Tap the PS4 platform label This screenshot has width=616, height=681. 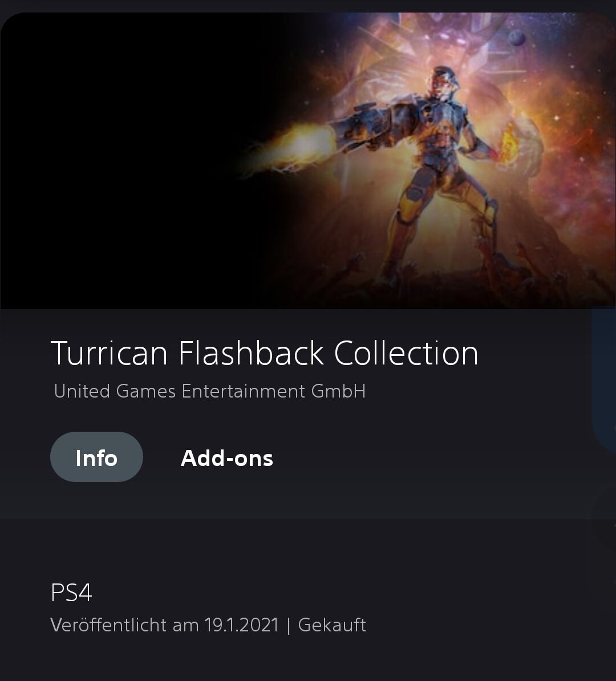tap(71, 592)
